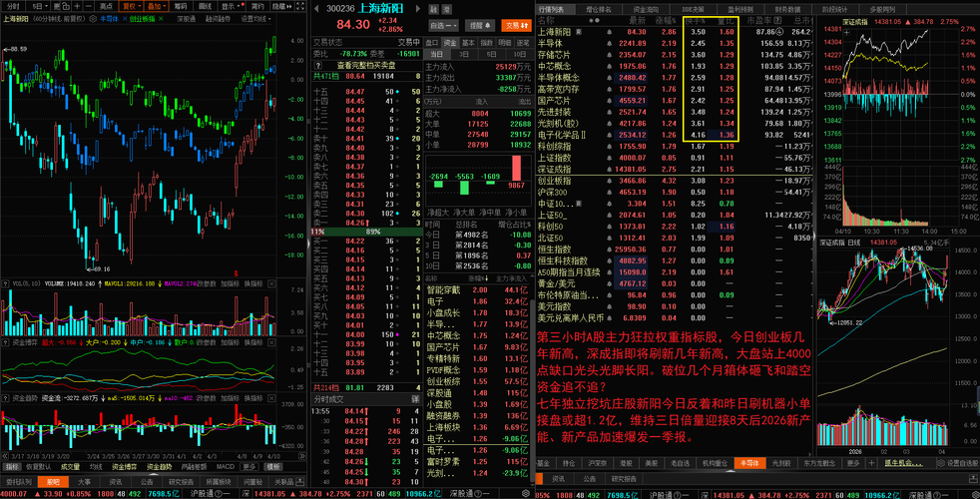Click the zoom-out minus icon on chart toolbar
Image resolution: width=980 pixels, height=499 pixels.
(89, 6)
